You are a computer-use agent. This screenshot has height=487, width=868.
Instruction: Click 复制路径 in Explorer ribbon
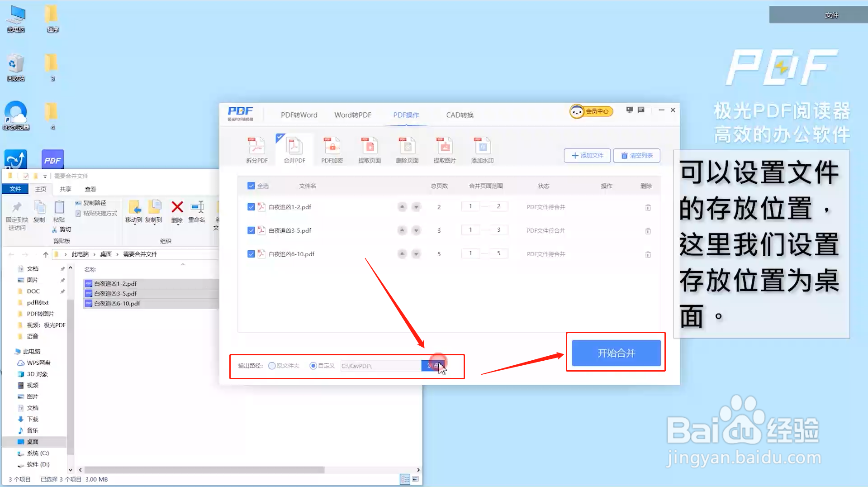[x=91, y=203]
